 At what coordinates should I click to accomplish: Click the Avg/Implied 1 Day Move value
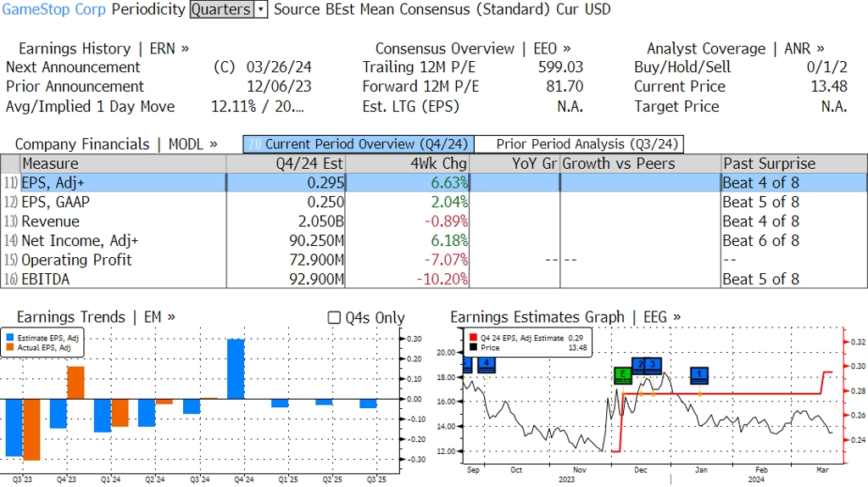pos(258,106)
